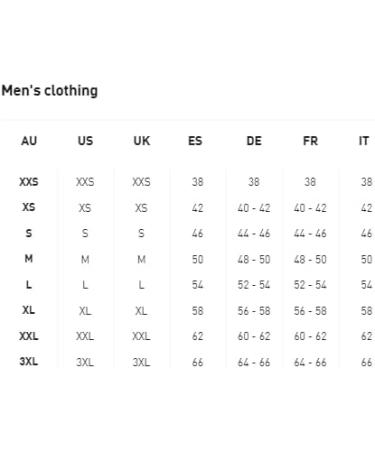Click the AU XS size row label

[x=29, y=207]
